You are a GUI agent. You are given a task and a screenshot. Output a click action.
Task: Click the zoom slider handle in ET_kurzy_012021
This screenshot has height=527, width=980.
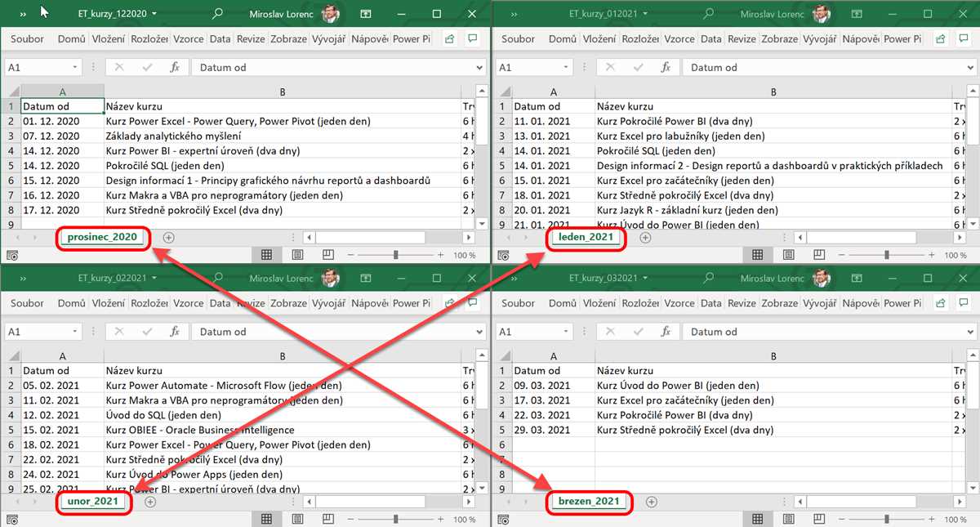pos(886,255)
